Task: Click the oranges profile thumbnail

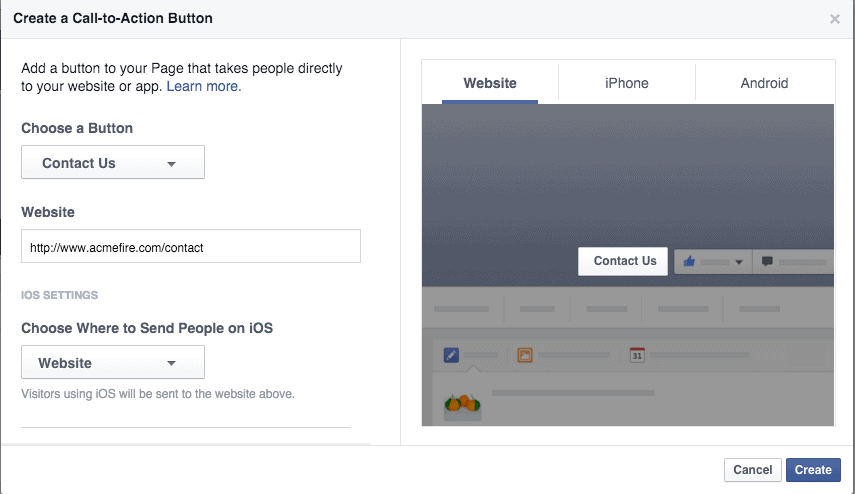Action: (461, 403)
